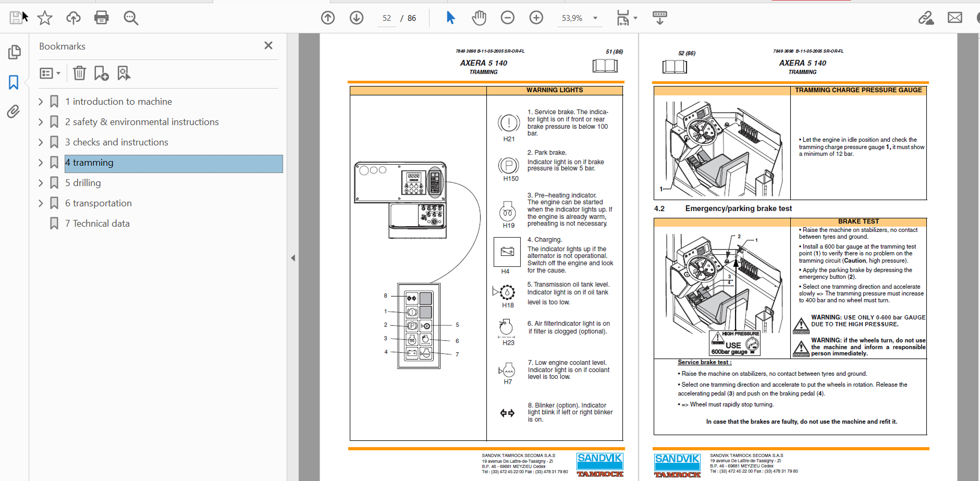Screen dimensions: 980x481
Task: Open the attachments paperclip panel
Action: pos(14,112)
